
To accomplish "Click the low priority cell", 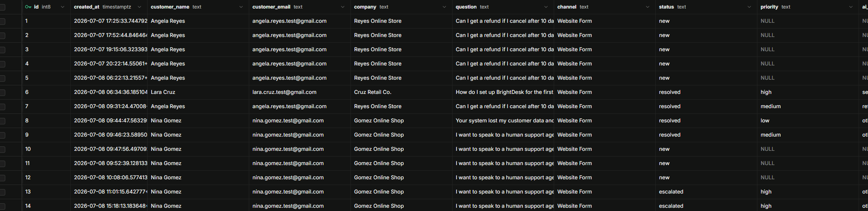I will click(808, 121).
